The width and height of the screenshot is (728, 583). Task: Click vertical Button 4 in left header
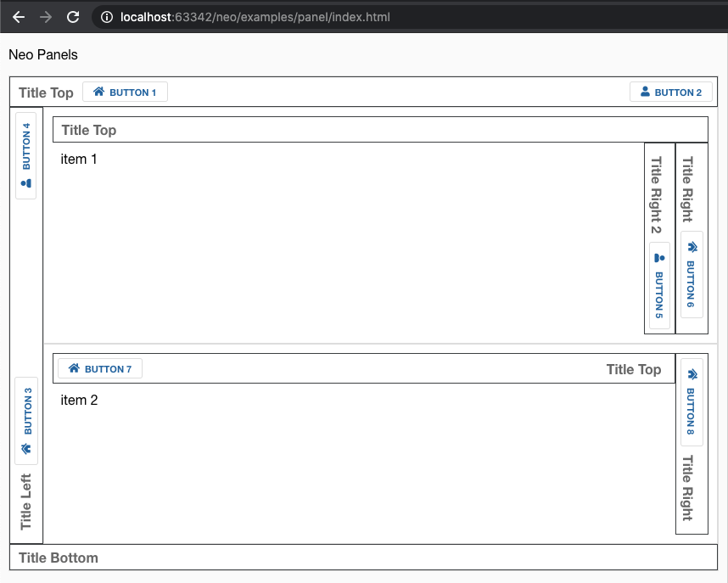[26, 155]
